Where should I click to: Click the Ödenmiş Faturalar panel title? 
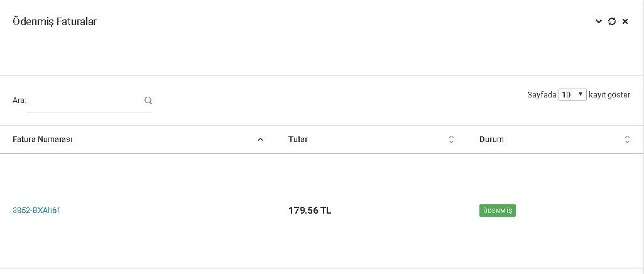coord(55,21)
